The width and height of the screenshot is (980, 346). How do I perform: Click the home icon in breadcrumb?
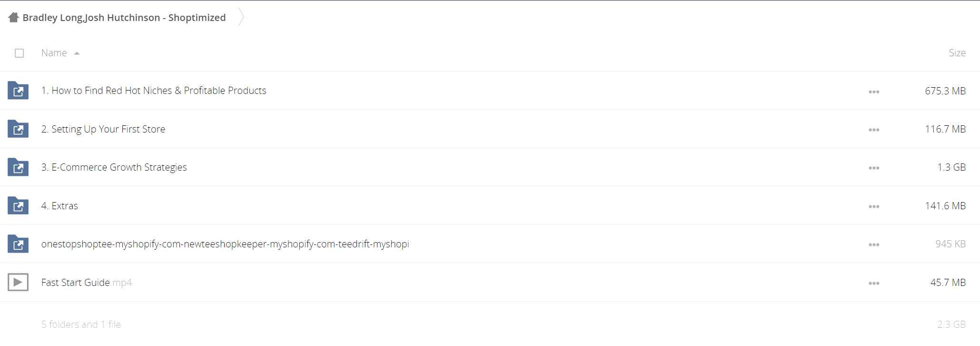point(14,18)
